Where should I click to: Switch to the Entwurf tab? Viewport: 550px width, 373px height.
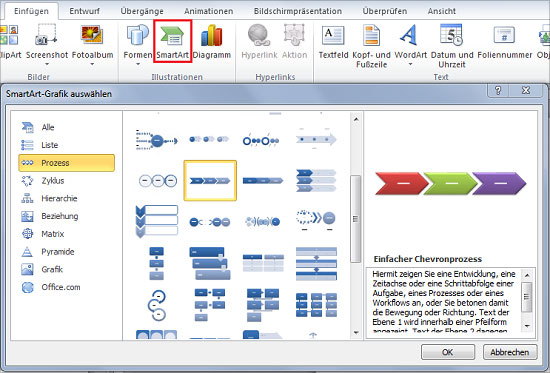coord(85,11)
